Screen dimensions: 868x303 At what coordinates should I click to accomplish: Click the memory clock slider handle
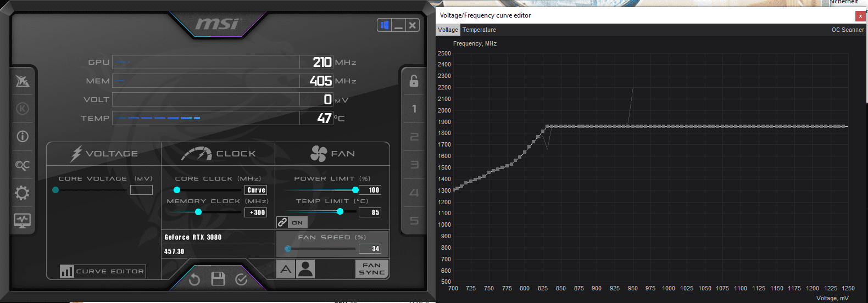(x=198, y=212)
